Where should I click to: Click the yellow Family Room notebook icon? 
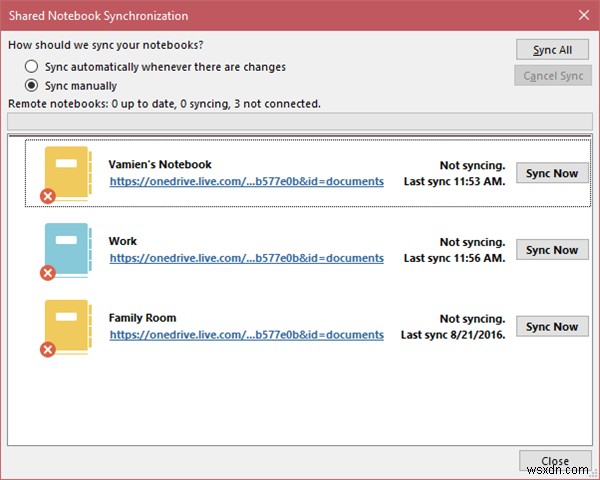click(66, 328)
